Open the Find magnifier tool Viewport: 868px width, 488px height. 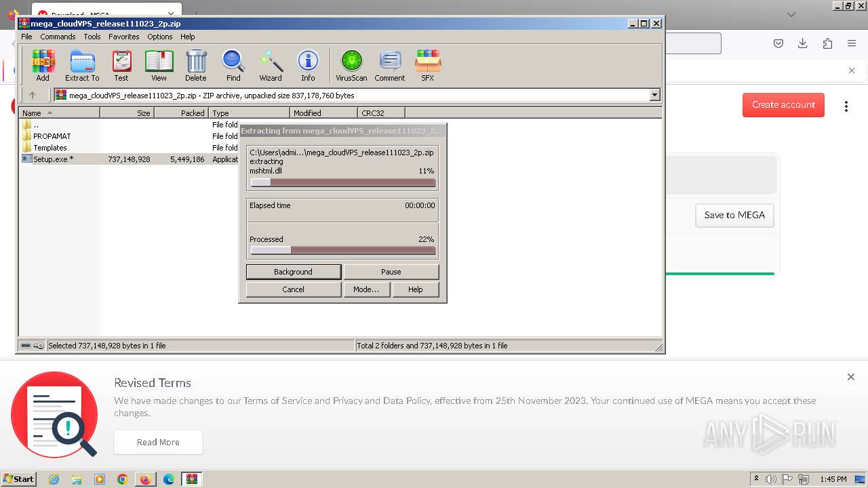pos(233,66)
